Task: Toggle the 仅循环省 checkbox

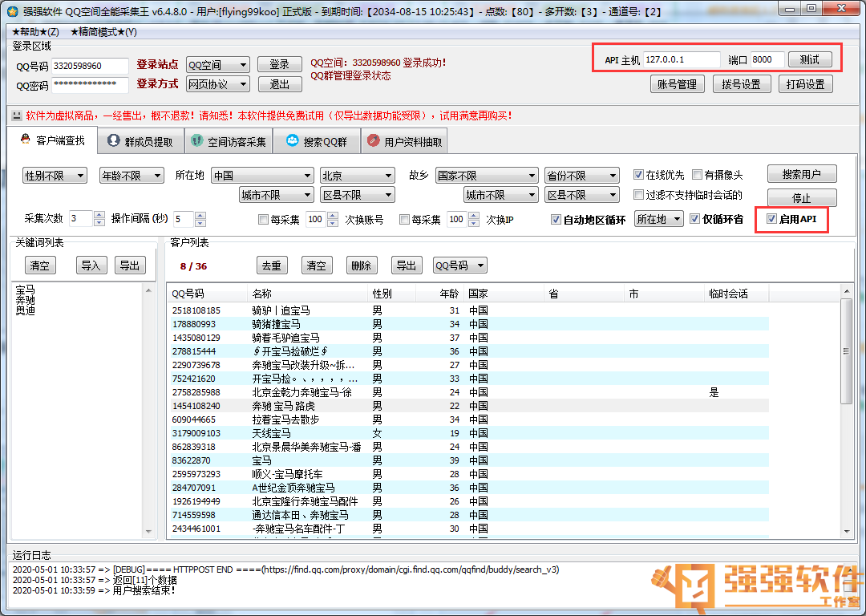Action: click(x=695, y=219)
